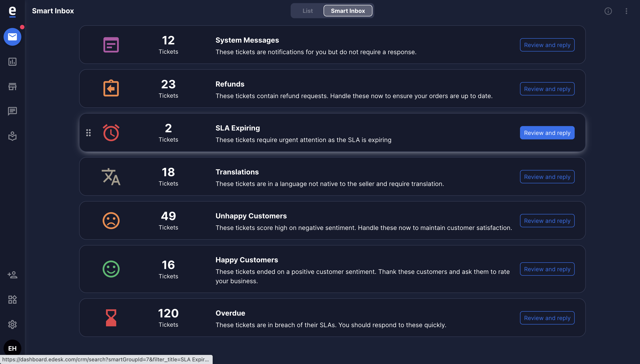Review and reply to Overdue tickets
The width and height of the screenshot is (640, 364).
point(547,318)
